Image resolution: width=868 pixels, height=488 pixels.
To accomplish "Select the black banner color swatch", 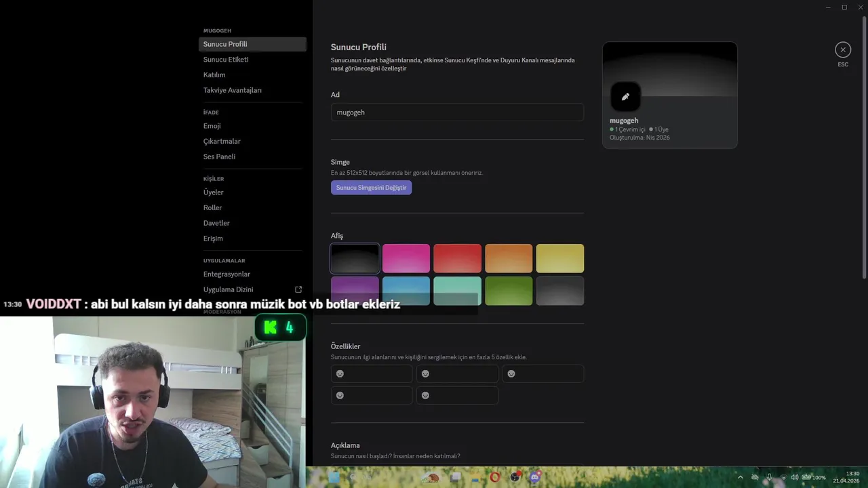I will click(x=355, y=258).
